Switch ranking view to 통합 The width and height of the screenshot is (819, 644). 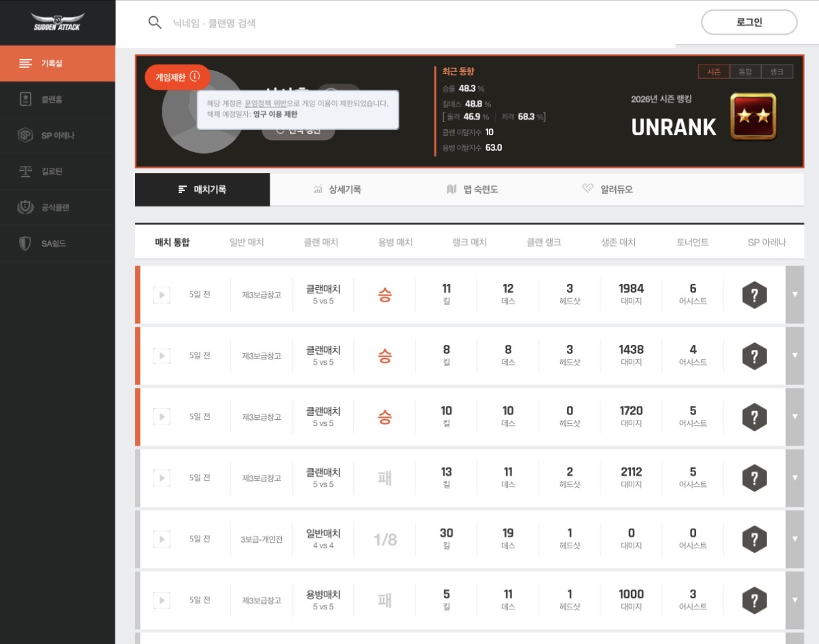(745, 71)
